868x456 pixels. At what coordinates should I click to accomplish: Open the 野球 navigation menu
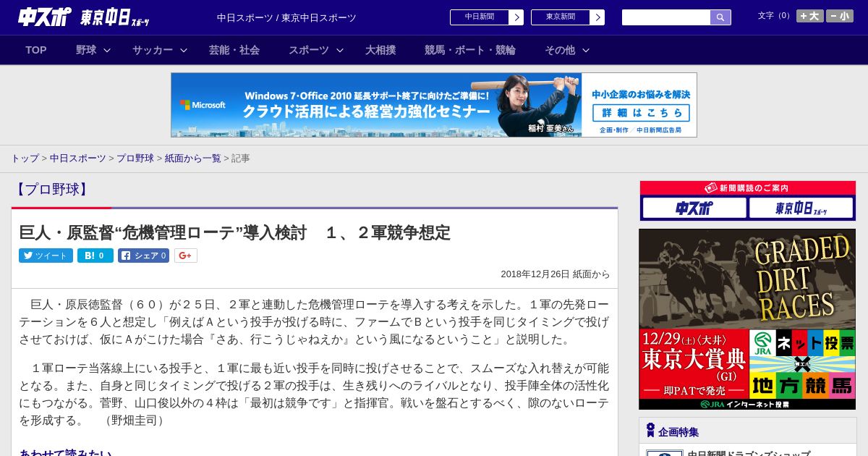[x=86, y=50]
